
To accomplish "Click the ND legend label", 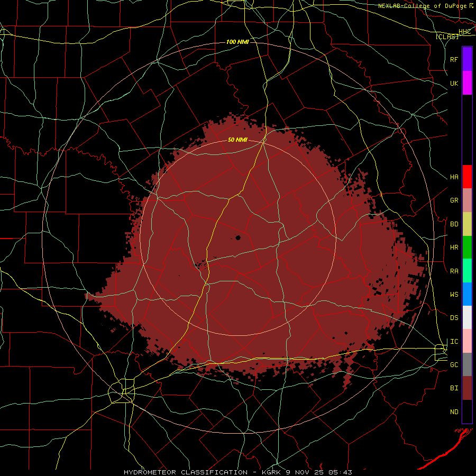I will click(454, 412).
